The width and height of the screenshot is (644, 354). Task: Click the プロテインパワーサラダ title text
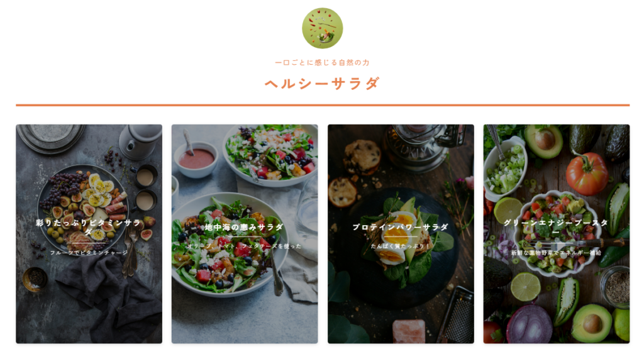(401, 227)
